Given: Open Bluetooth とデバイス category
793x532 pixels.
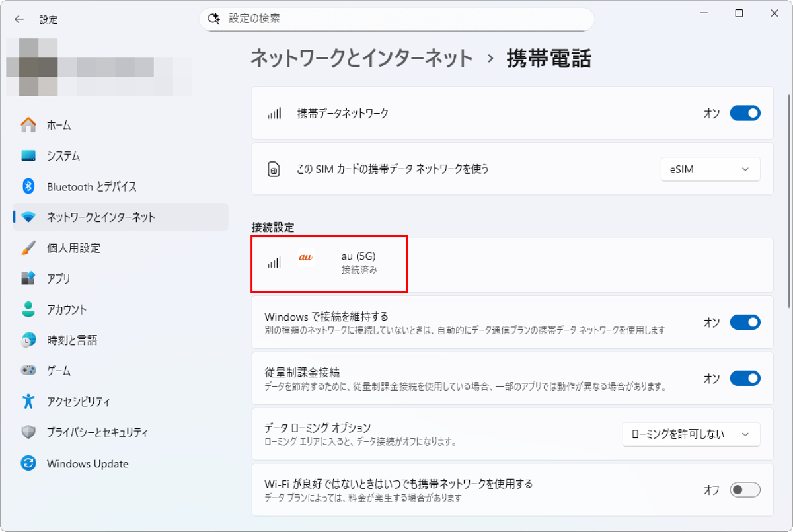Looking at the screenshot, I should click(120, 186).
